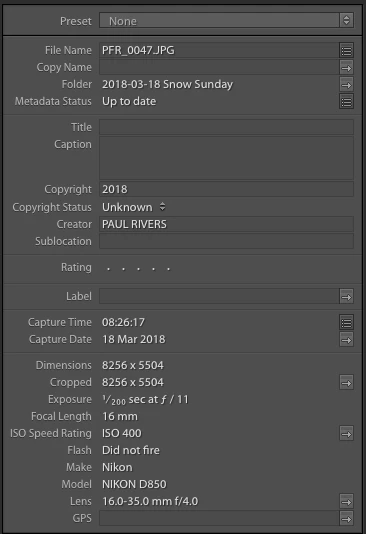
Task: Click the arrow icon beside ISO Speed Rating
Action: (x=346, y=433)
